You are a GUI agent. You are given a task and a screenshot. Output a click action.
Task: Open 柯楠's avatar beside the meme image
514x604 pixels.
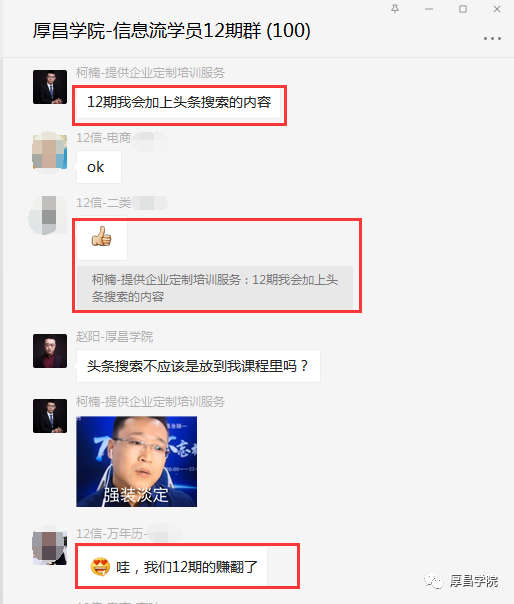pos(50,416)
